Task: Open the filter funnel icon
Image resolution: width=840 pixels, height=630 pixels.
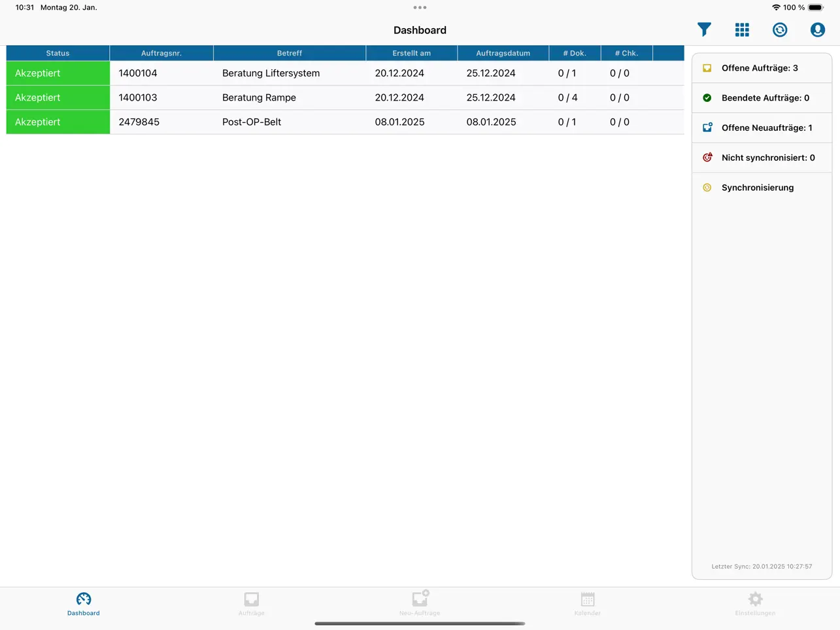Action: click(x=704, y=29)
